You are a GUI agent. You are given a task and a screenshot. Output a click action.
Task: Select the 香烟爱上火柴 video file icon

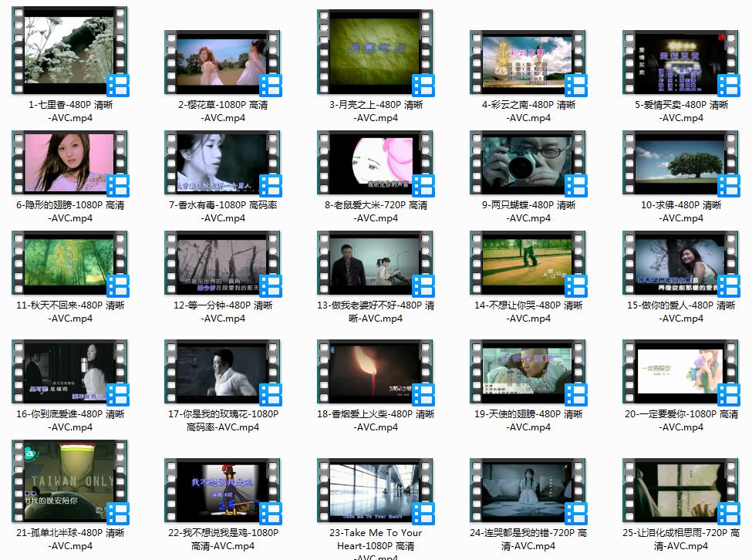coord(375,372)
